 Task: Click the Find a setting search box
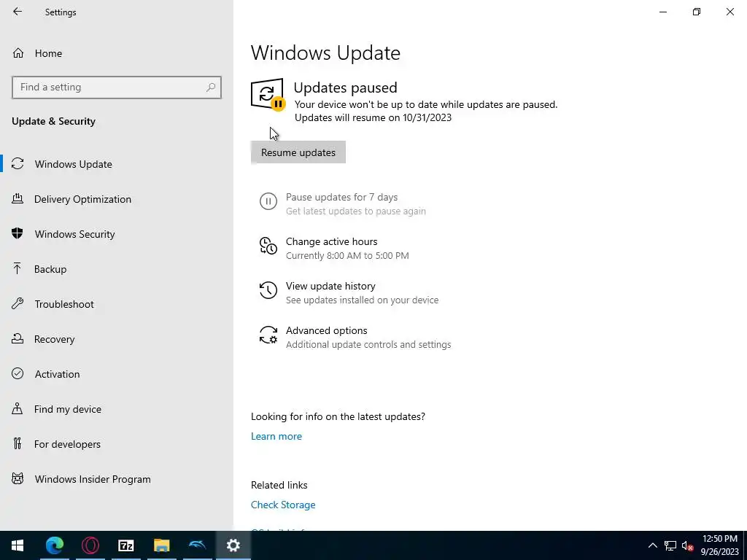coord(117,87)
